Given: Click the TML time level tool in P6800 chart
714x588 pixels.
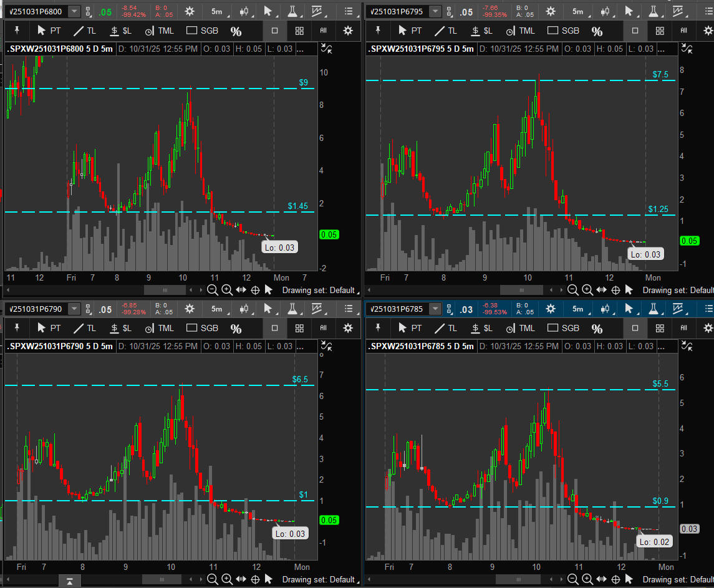Looking at the screenshot, I should [159, 31].
